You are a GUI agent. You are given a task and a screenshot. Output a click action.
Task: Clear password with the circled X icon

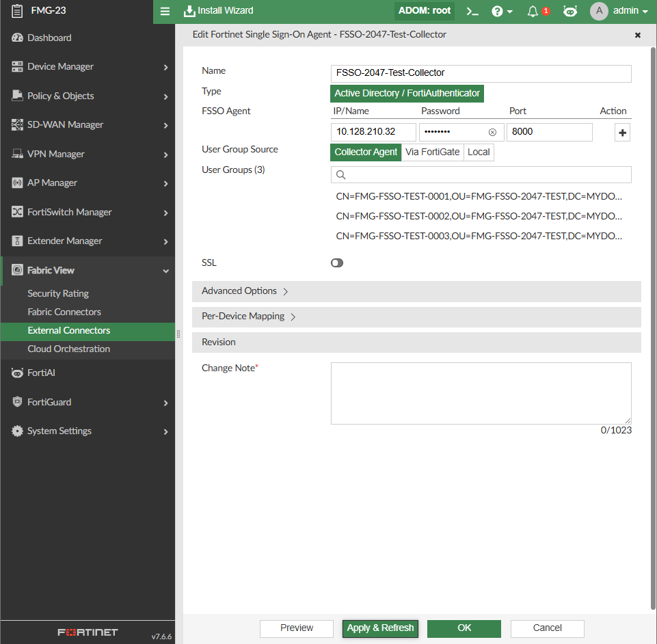pos(492,133)
